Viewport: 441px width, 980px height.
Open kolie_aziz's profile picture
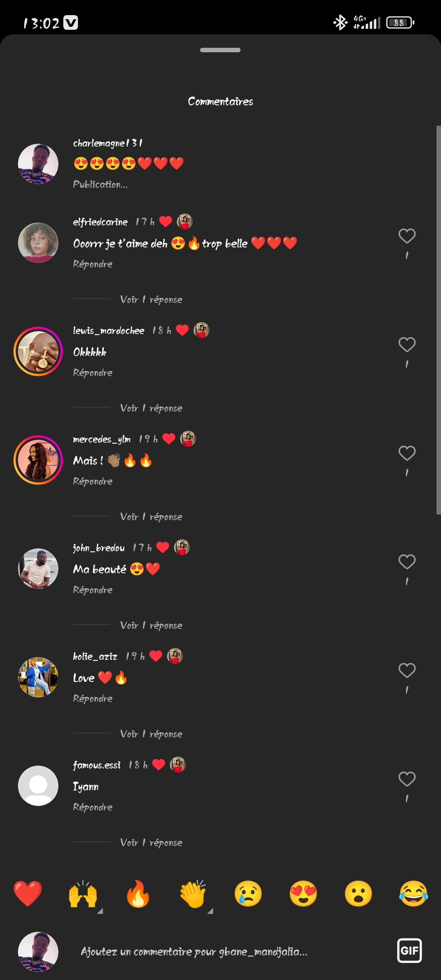coord(38,677)
